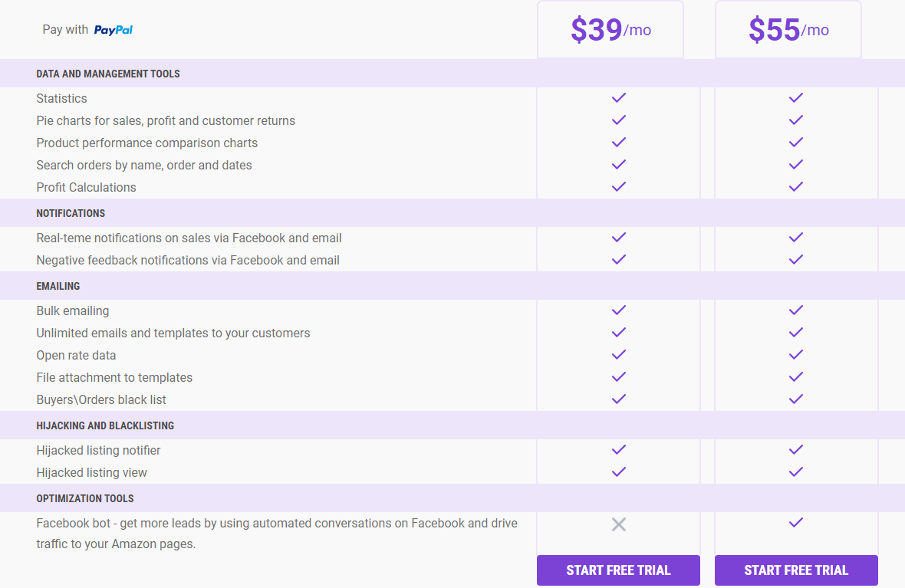Click Hijacked listing view checkmark, $55 column
Screen dimensions: 905x588
pos(796,472)
